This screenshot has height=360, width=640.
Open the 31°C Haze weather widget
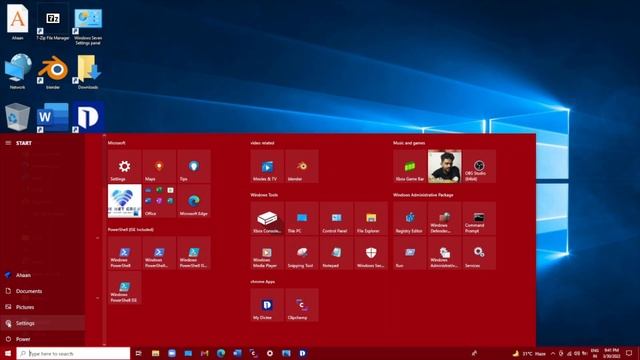529,353
